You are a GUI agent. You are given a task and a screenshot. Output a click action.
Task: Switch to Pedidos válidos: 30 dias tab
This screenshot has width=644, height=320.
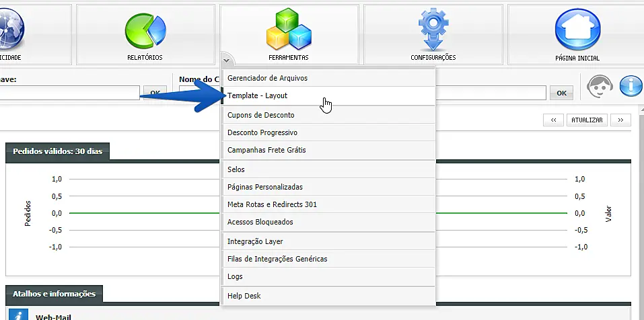[x=57, y=151]
